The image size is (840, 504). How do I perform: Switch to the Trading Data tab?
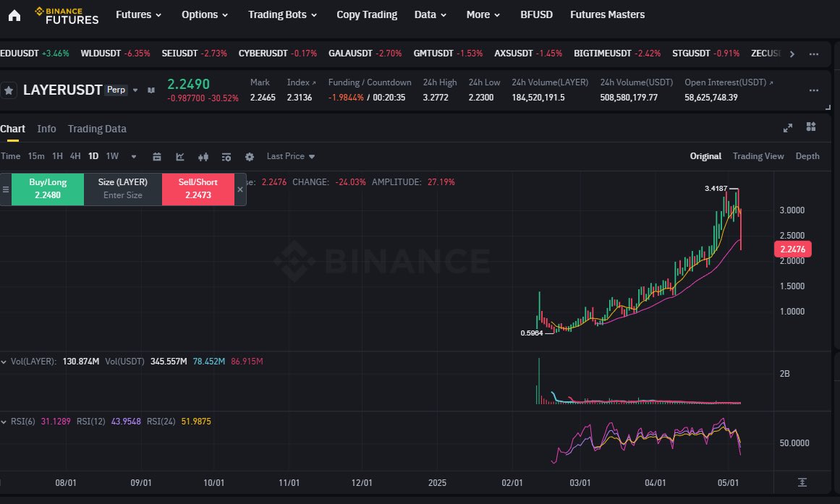point(97,129)
